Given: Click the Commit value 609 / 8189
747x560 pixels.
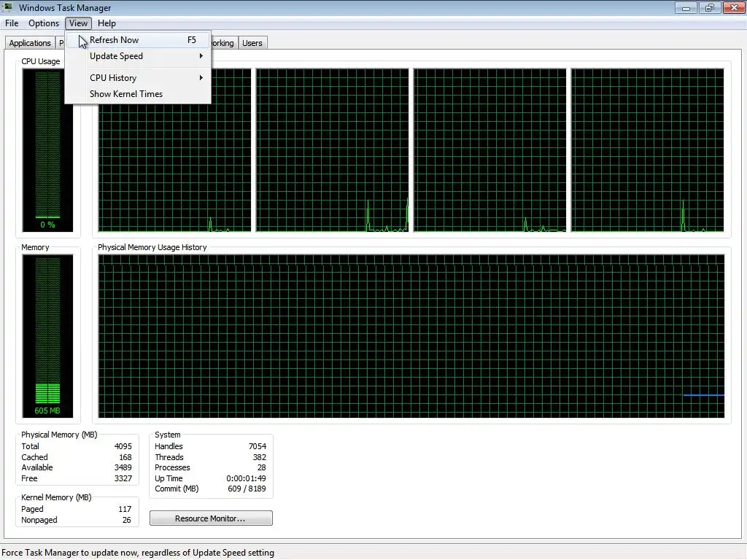Looking at the screenshot, I should pyautogui.click(x=247, y=489).
